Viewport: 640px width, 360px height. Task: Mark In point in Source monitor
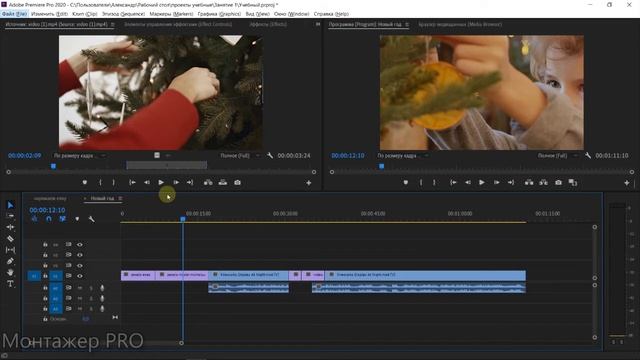tap(100, 182)
